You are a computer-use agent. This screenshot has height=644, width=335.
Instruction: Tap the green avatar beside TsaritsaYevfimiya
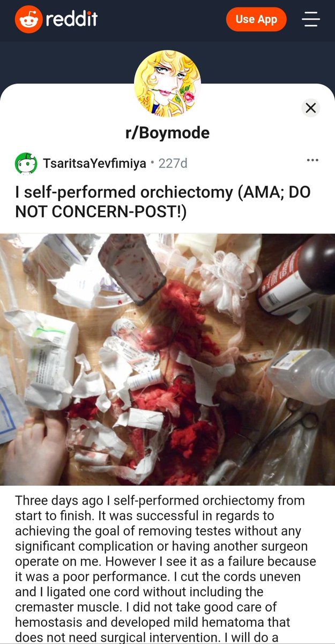[x=26, y=163]
